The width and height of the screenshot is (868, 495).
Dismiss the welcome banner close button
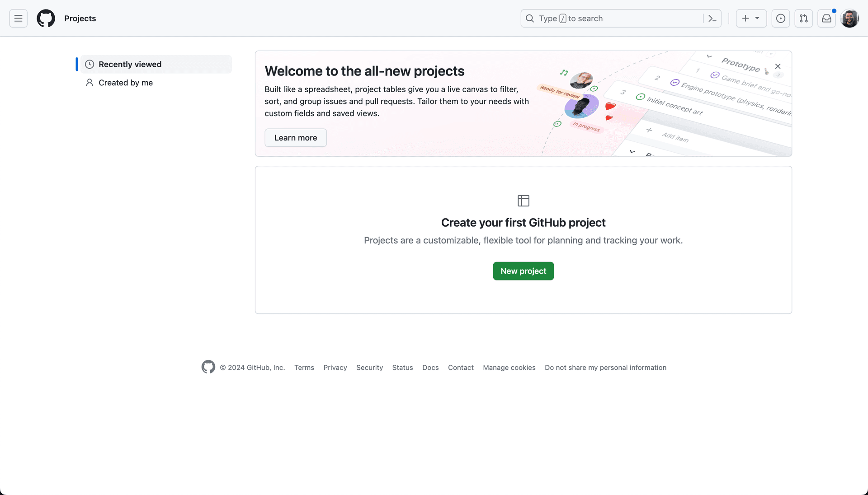(778, 66)
